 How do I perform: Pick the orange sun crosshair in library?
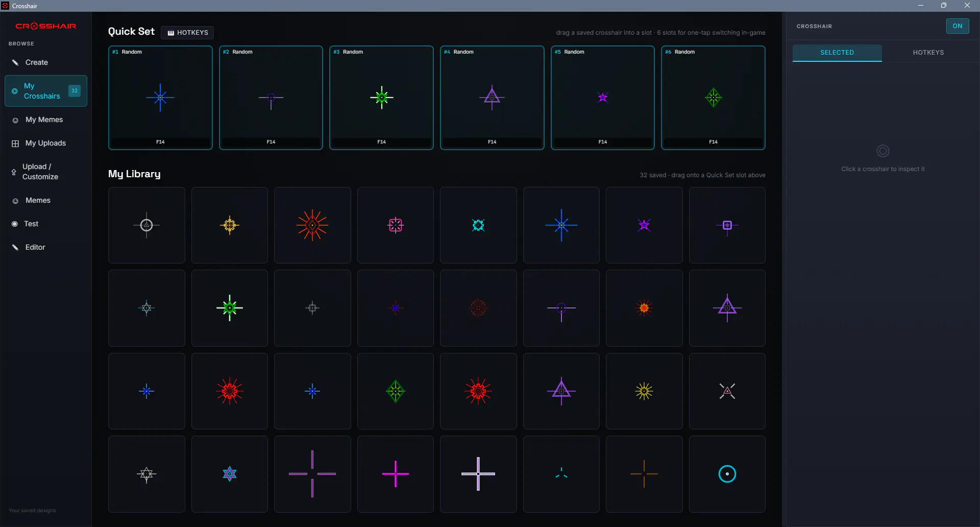click(644, 308)
